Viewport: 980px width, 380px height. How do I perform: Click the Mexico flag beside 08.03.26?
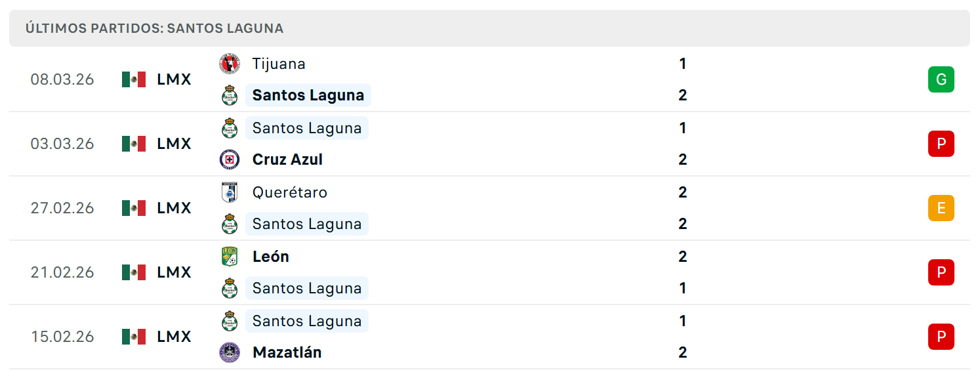[x=134, y=79]
